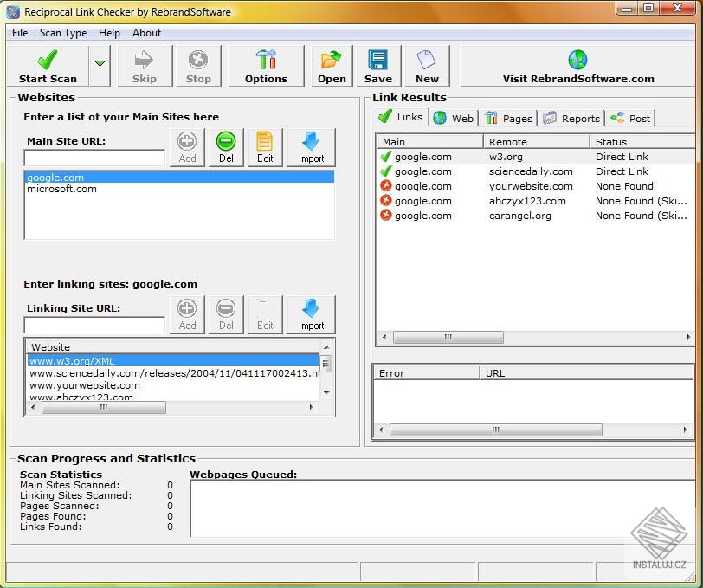
Task: Switch to the Web tab
Action: click(x=454, y=119)
